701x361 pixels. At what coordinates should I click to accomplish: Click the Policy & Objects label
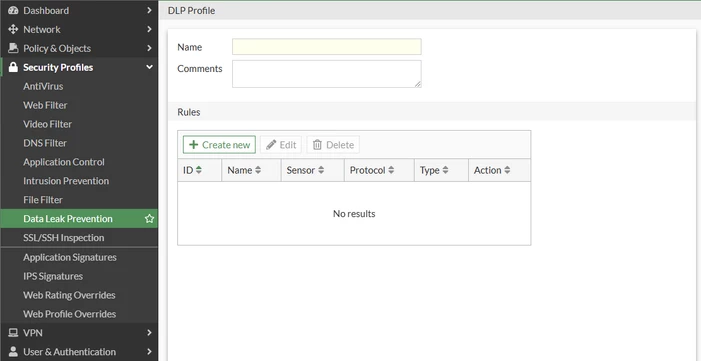[57, 48]
